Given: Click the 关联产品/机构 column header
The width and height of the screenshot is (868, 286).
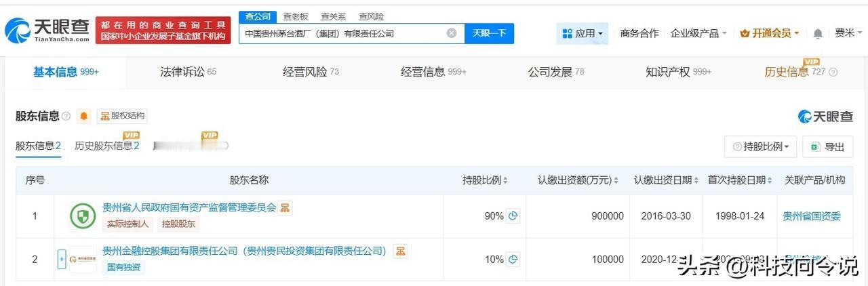Looking at the screenshot, I should pyautogui.click(x=815, y=180).
